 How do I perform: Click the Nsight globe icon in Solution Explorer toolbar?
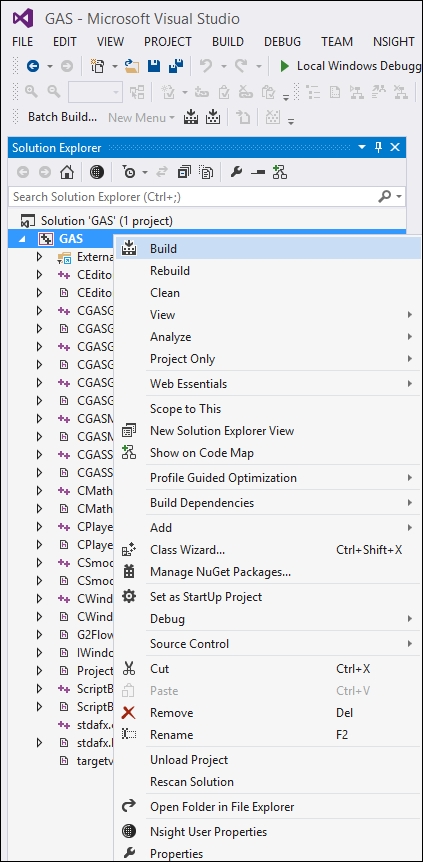point(97,173)
